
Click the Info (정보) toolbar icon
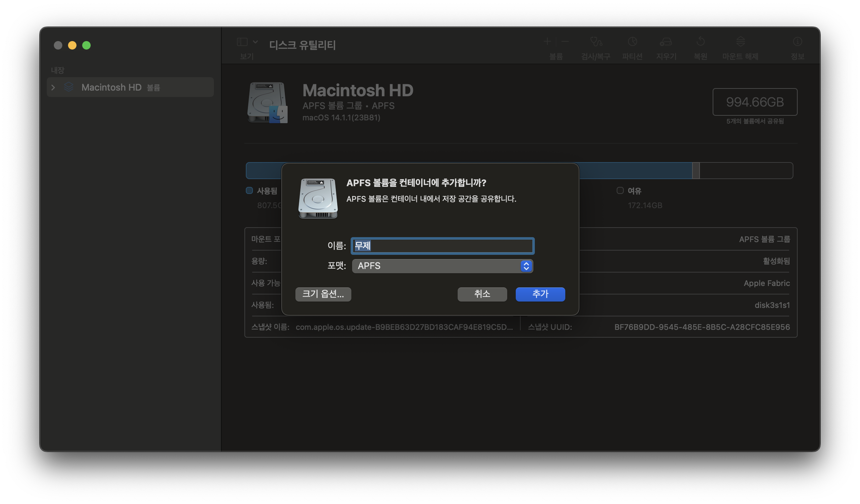click(x=797, y=42)
